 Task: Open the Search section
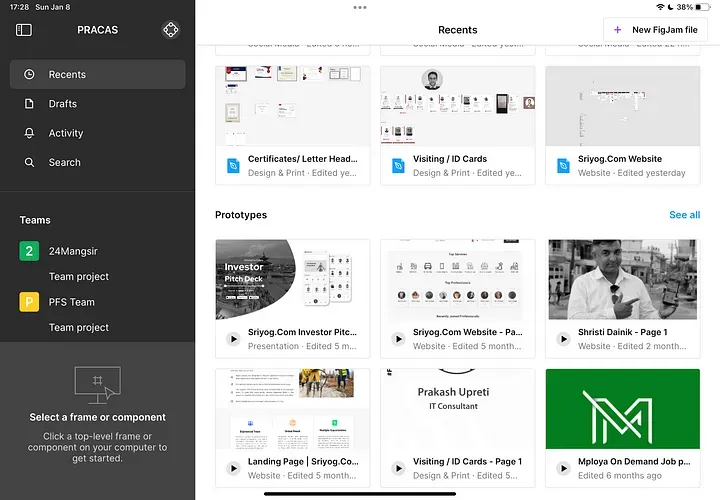click(x=97, y=163)
